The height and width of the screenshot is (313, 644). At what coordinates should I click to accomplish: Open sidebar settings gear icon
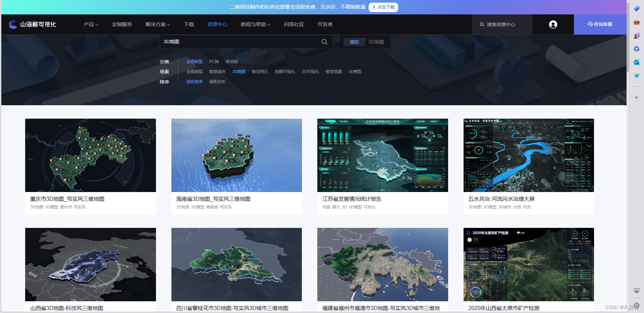tap(637, 305)
